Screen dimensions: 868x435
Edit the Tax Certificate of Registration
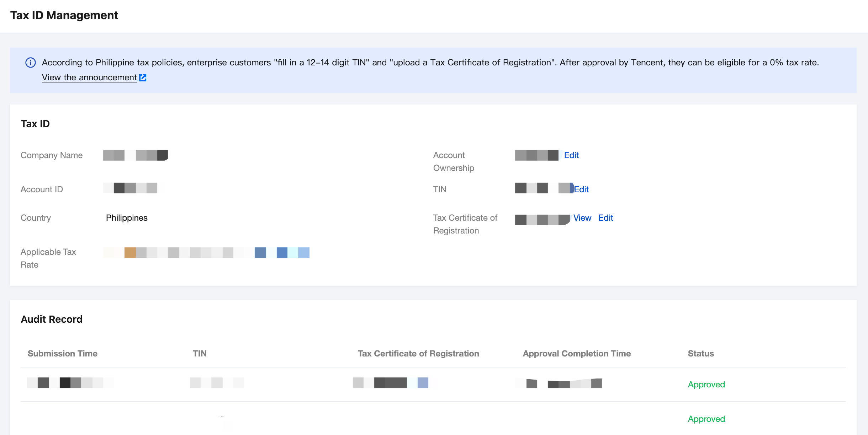tap(605, 218)
